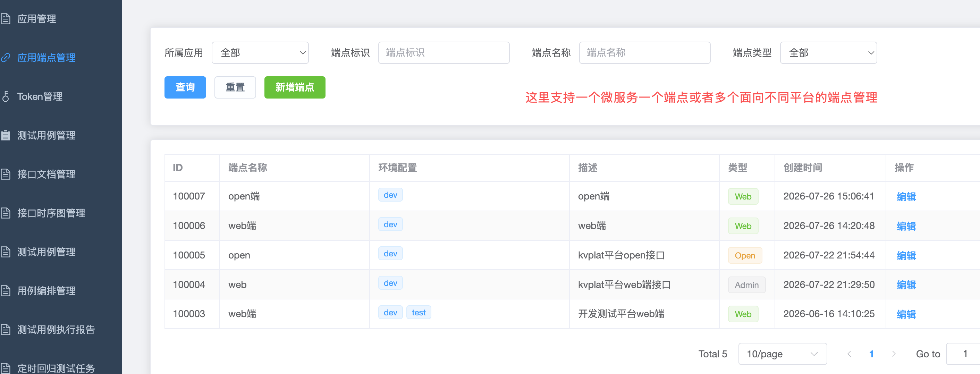Click the Total 5 count text
The image size is (980, 374).
712,354
